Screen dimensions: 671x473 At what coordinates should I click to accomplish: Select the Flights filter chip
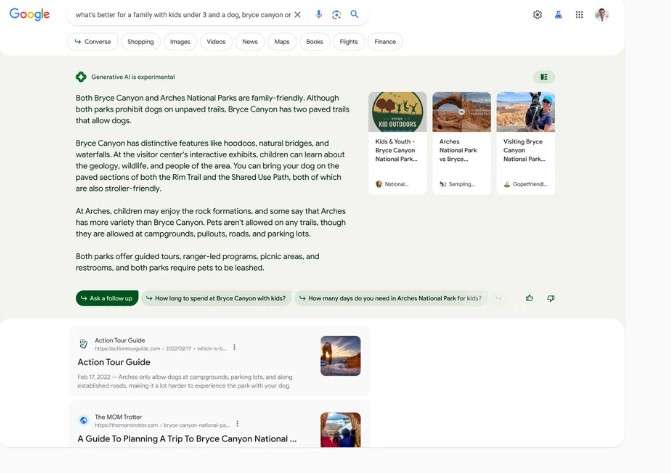click(348, 42)
